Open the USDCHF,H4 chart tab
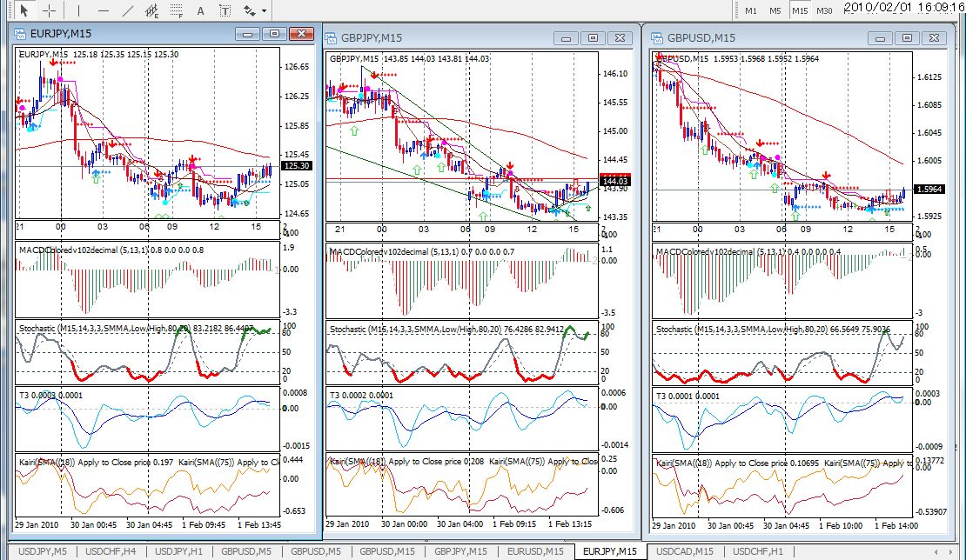966x560 pixels. [111, 551]
